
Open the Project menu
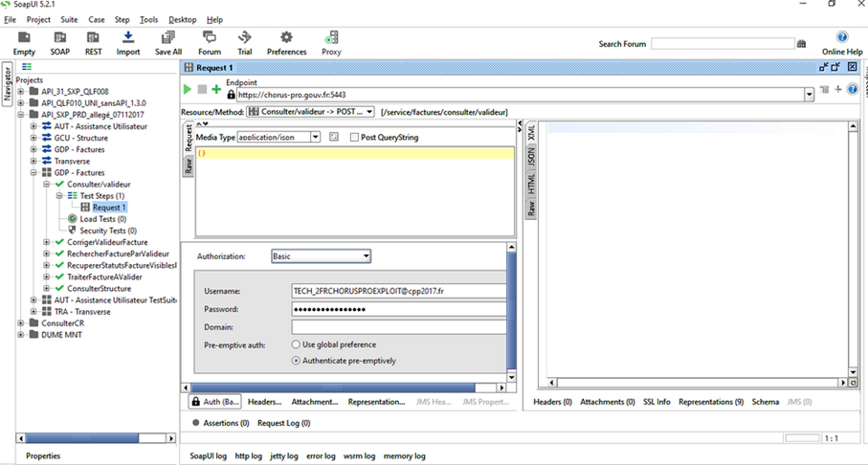(x=38, y=19)
